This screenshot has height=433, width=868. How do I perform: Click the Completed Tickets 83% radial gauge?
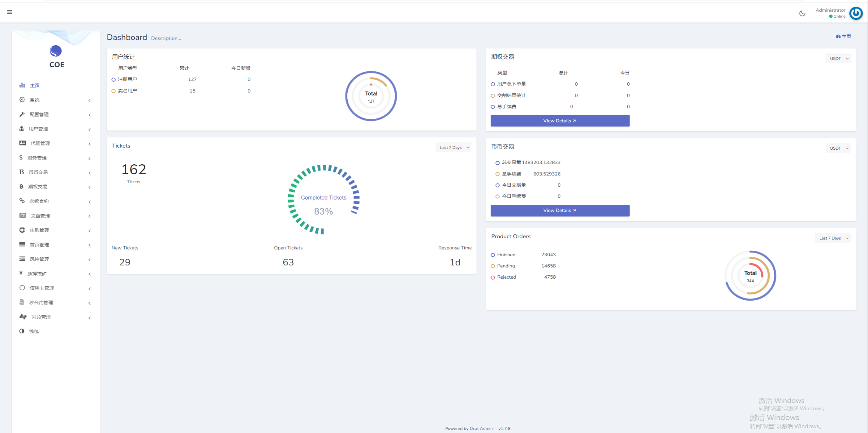(x=323, y=200)
